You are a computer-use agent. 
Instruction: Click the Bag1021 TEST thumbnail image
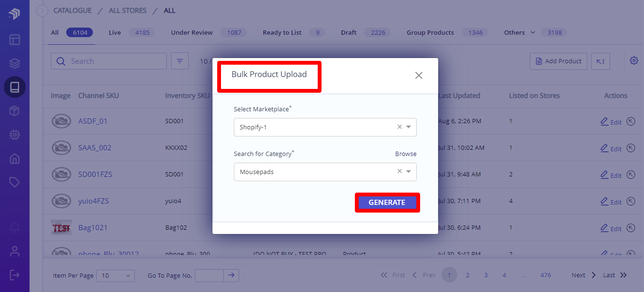[x=61, y=228]
